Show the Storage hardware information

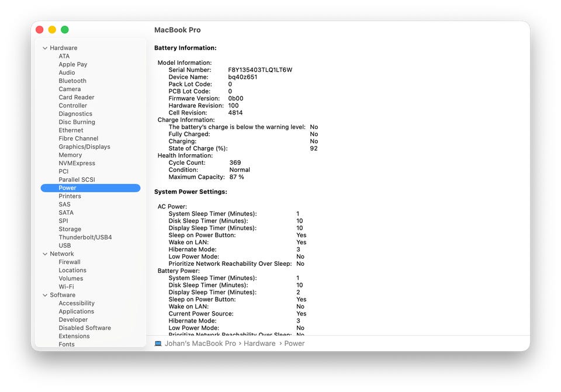tap(70, 229)
